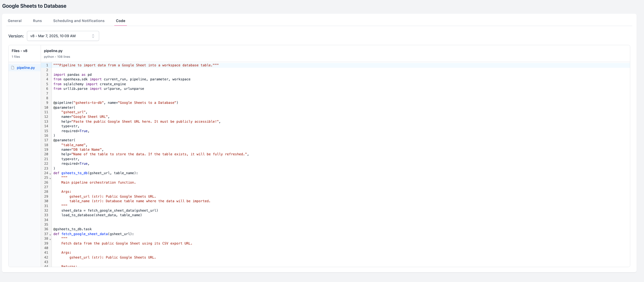Switch to the General tab
The width and height of the screenshot is (644, 282).
15,21
